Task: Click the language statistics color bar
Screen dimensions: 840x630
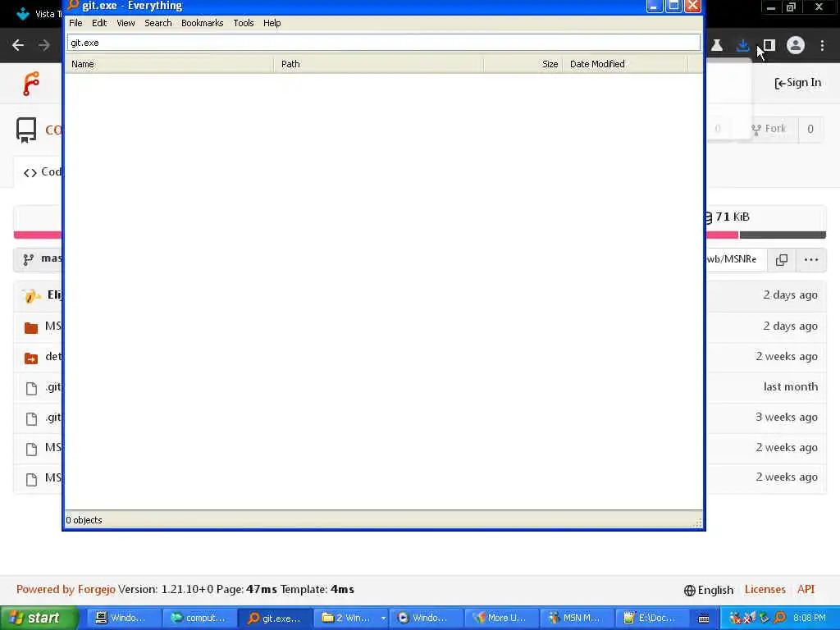Action: coord(766,235)
